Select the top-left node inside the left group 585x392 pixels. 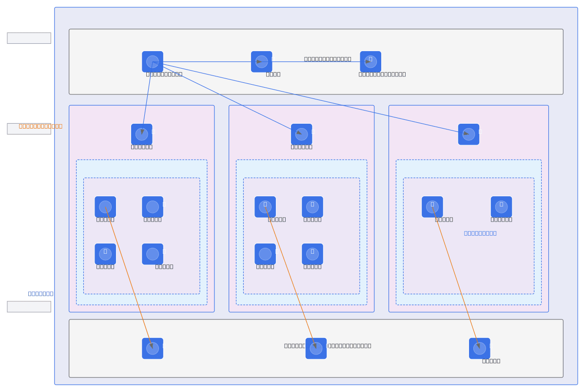click(105, 207)
